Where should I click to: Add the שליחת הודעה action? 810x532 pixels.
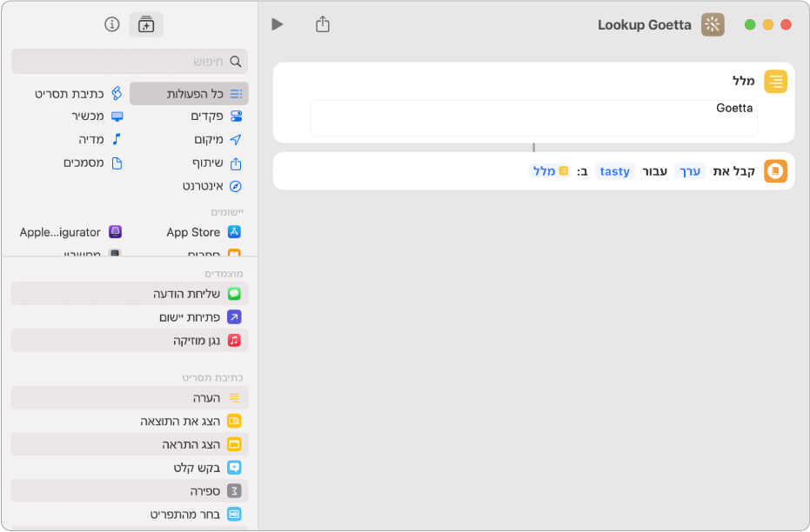coord(130,294)
